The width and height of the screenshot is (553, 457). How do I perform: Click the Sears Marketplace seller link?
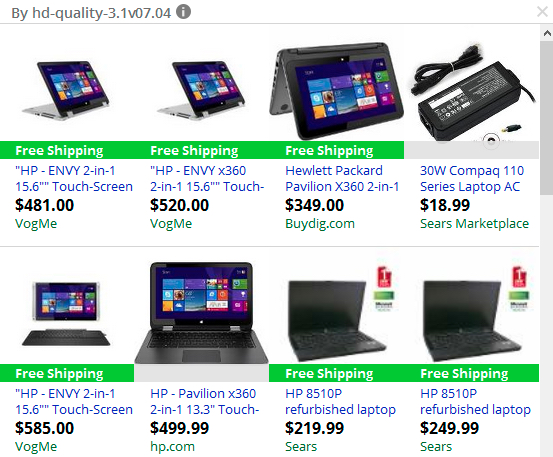[x=474, y=224]
